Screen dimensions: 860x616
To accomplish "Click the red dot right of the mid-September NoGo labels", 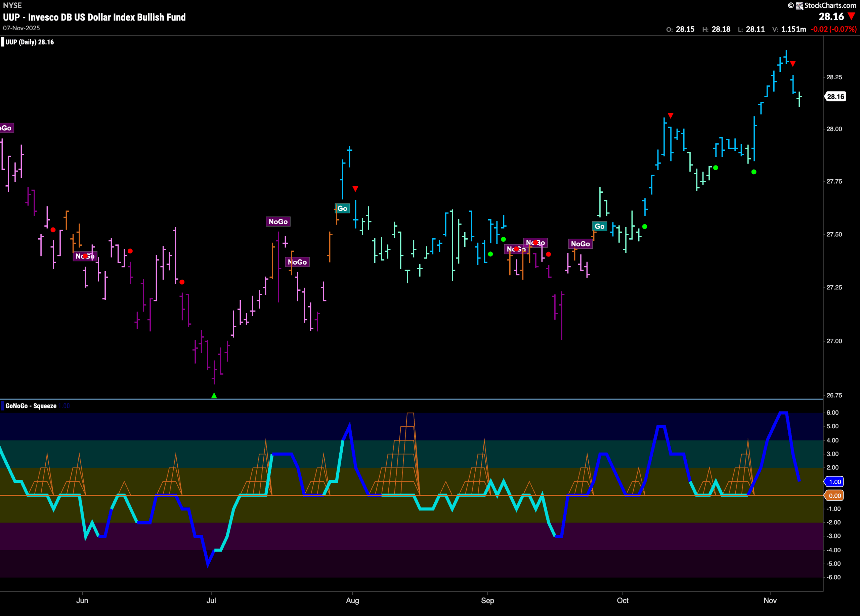I will (x=548, y=254).
